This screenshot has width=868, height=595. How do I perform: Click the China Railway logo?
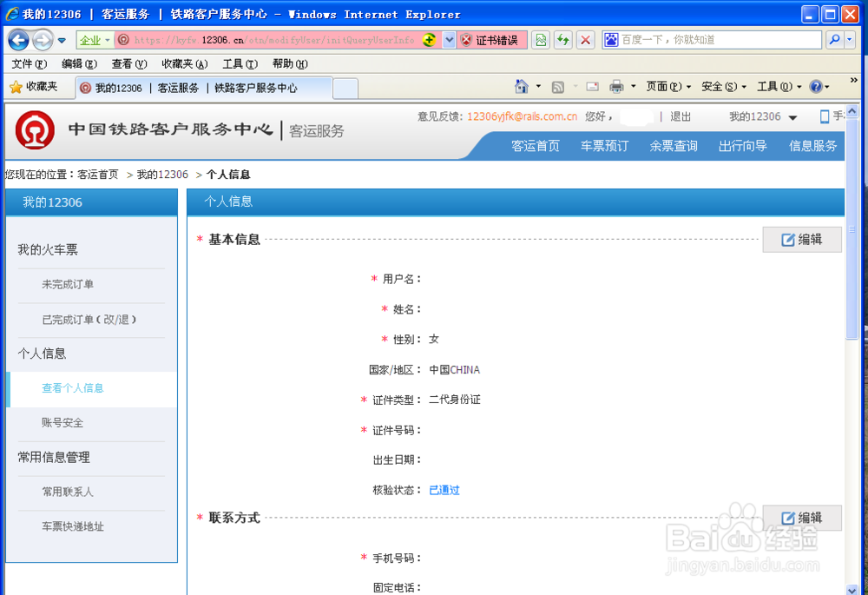tap(34, 131)
